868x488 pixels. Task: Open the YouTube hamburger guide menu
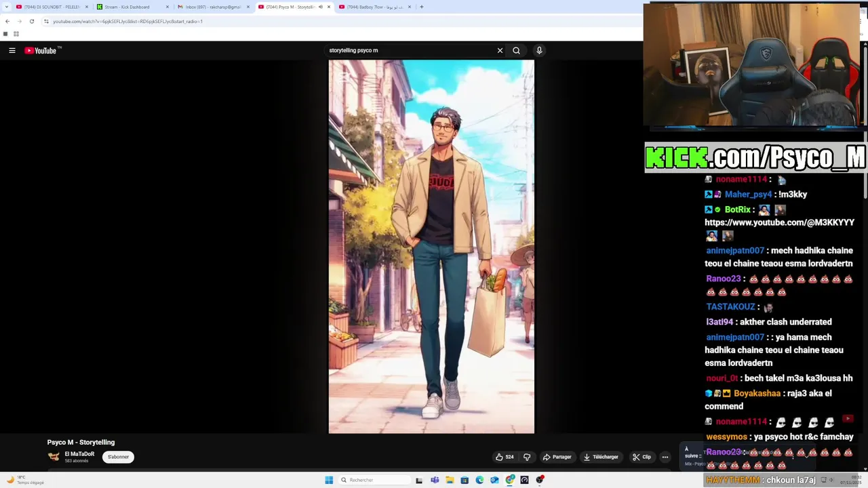coord(12,50)
